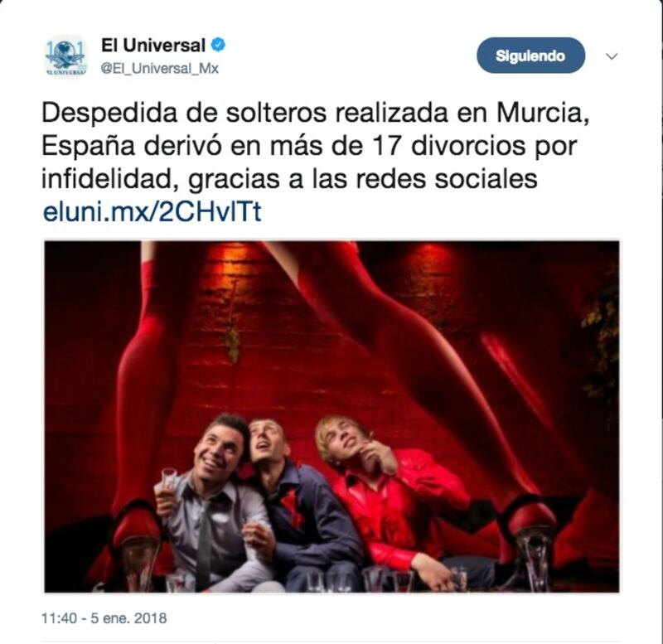Open the tweet photo of three men

coord(332,417)
